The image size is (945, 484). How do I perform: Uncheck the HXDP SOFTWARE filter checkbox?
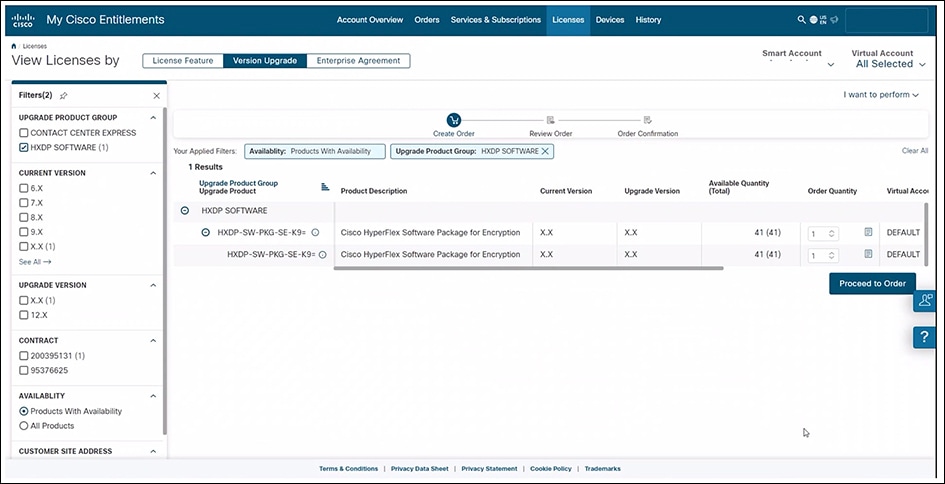(x=24, y=147)
